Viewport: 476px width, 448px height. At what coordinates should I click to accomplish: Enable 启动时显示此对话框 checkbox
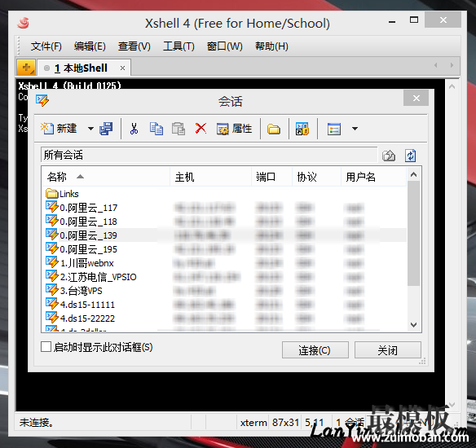[x=46, y=347]
